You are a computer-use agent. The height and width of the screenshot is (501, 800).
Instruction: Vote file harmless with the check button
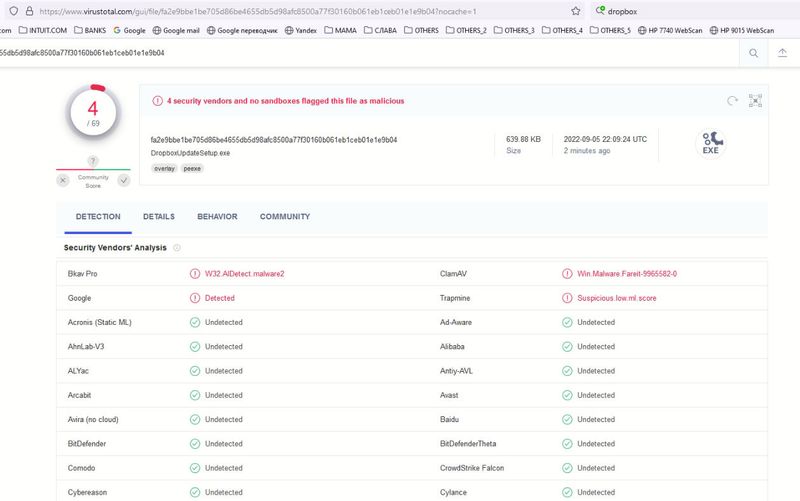point(124,180)
